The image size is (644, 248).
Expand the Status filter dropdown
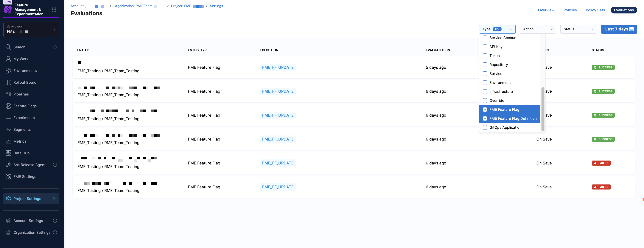pyautogui.click(x=578, y=29)
